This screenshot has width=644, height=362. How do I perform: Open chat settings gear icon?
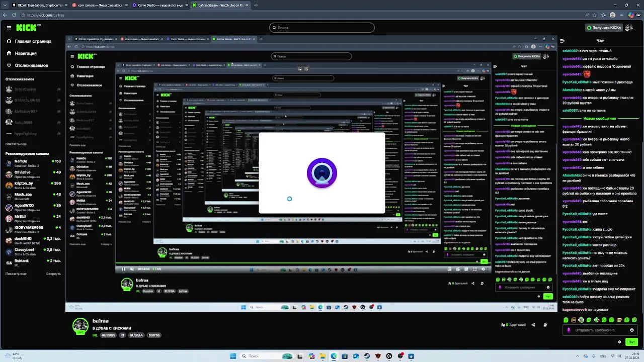619,342
